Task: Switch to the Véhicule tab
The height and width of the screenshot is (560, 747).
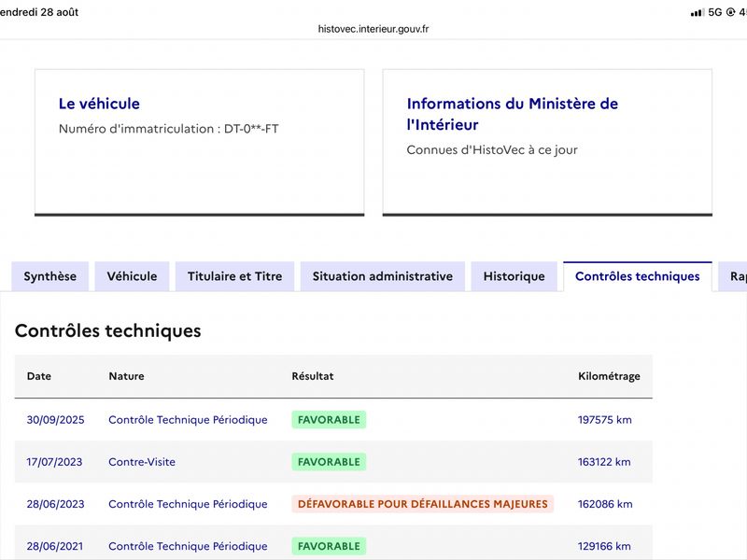Action: coord(132,276)
